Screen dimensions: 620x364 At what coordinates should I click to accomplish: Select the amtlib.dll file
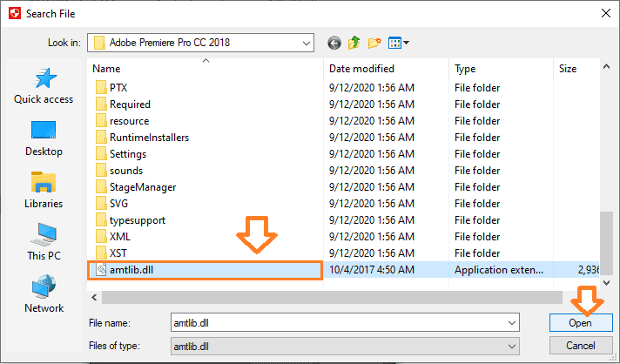coord(132,270)
